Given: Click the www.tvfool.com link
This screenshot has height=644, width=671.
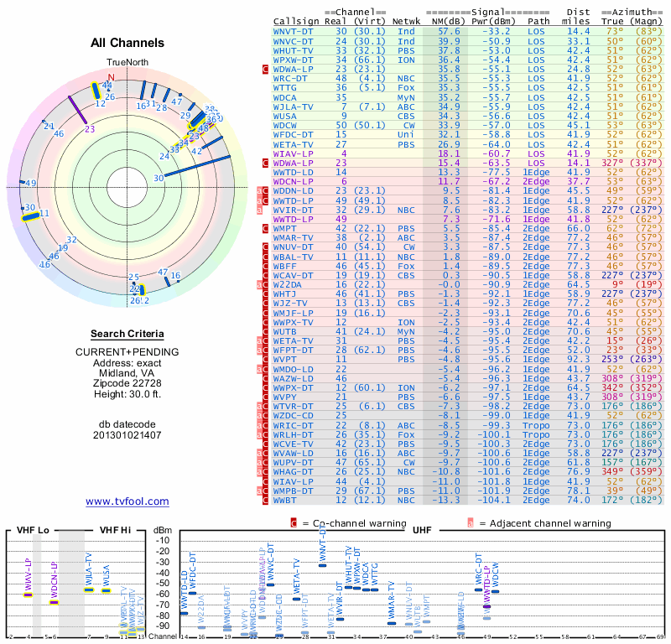Looking at the screenshot, I should [127, 501].
